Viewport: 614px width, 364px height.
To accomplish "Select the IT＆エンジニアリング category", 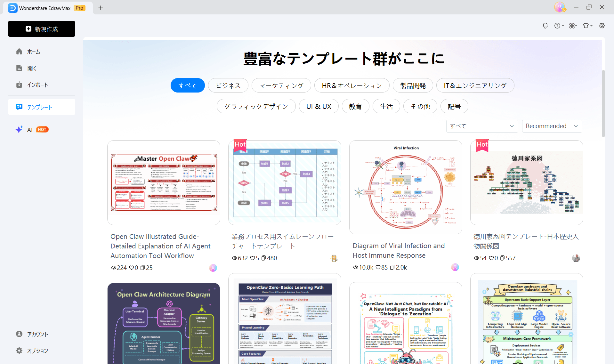I will point(474,85).
